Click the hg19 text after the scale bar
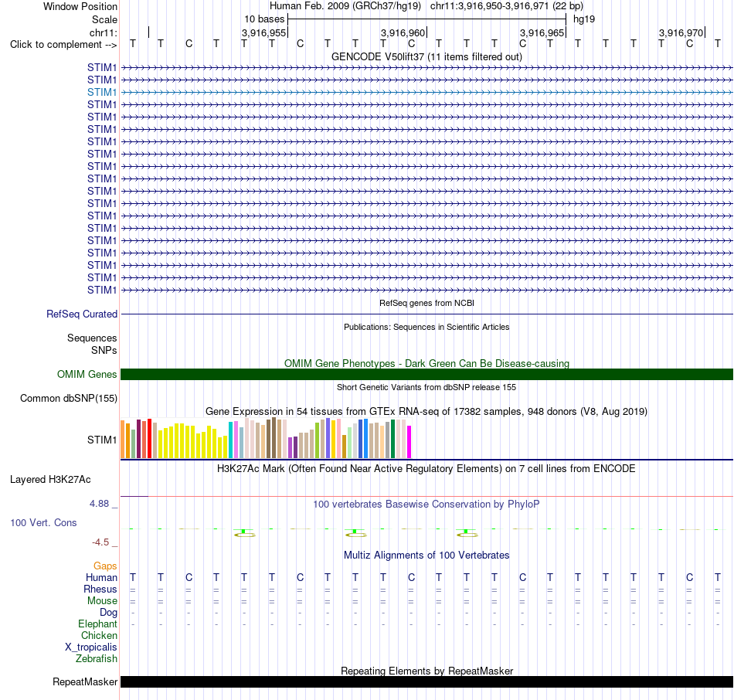Viewport: 734px width, 700px height. (584, 19)
